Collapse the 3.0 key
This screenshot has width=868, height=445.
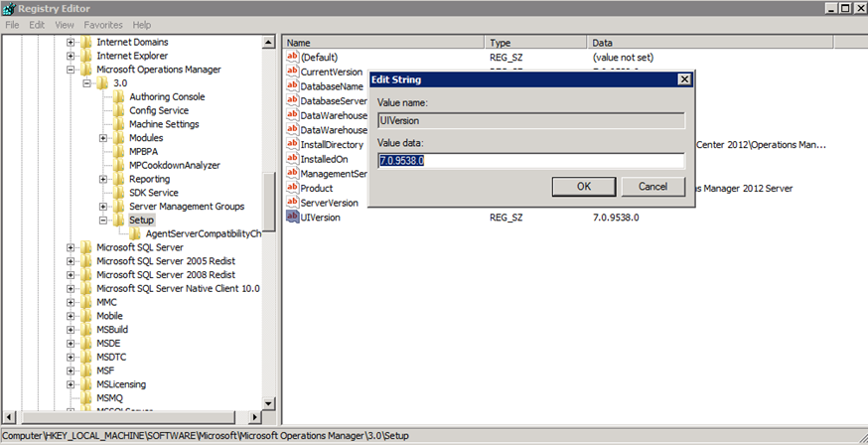click(x=87, y=83)
